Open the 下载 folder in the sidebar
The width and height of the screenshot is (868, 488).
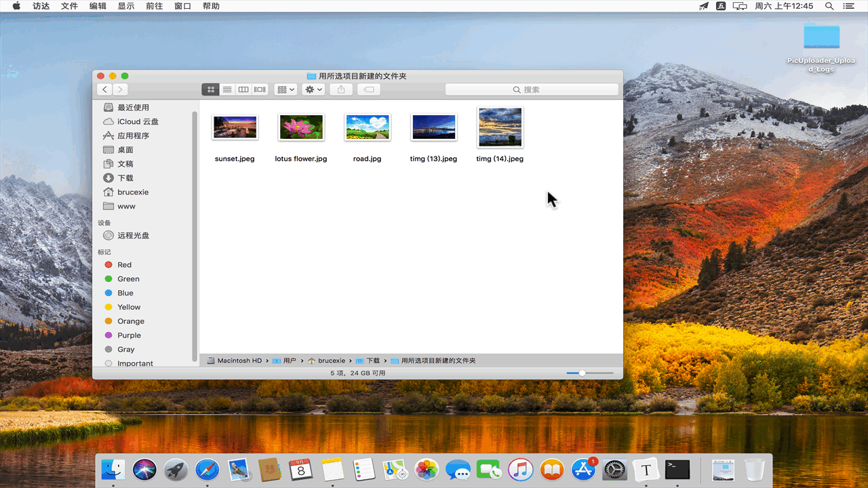point(126,178)
